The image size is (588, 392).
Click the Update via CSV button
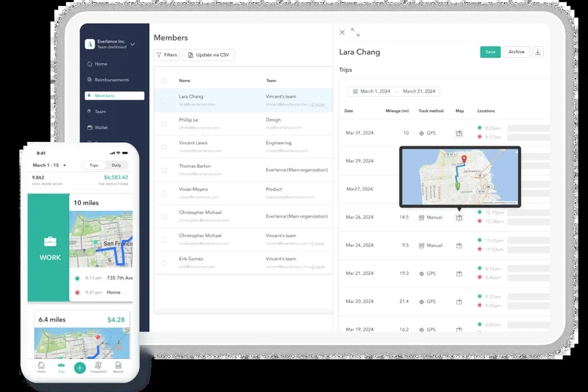(x=209, y=55)
